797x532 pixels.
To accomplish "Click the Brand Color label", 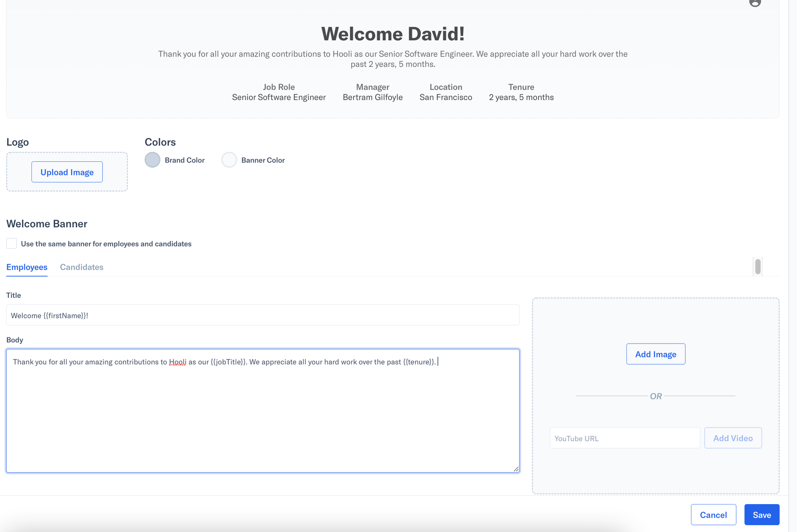I will pos(185,160).
